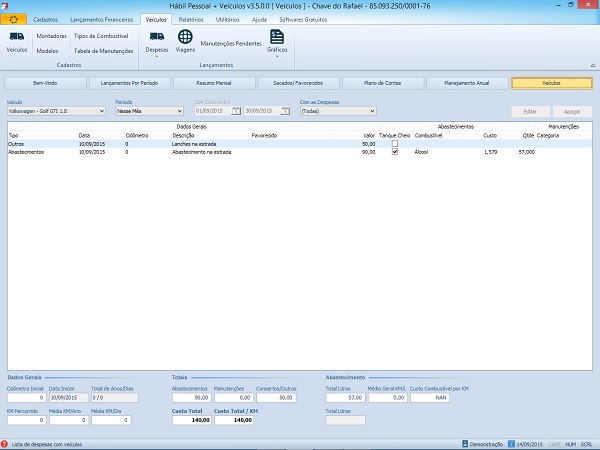The image size is (600, 450).
Task: Click the Veículos truck icon in ribbon
Action: point(17,38)
